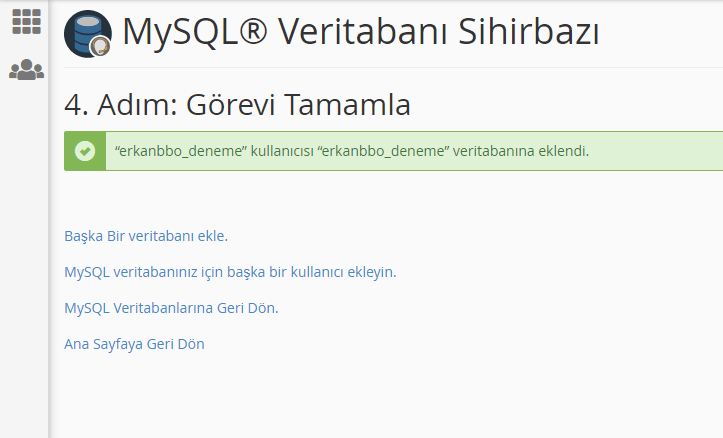Open User Manager via the people icon
This screenshot has width=723, height=438.
(x=26, y=70)
